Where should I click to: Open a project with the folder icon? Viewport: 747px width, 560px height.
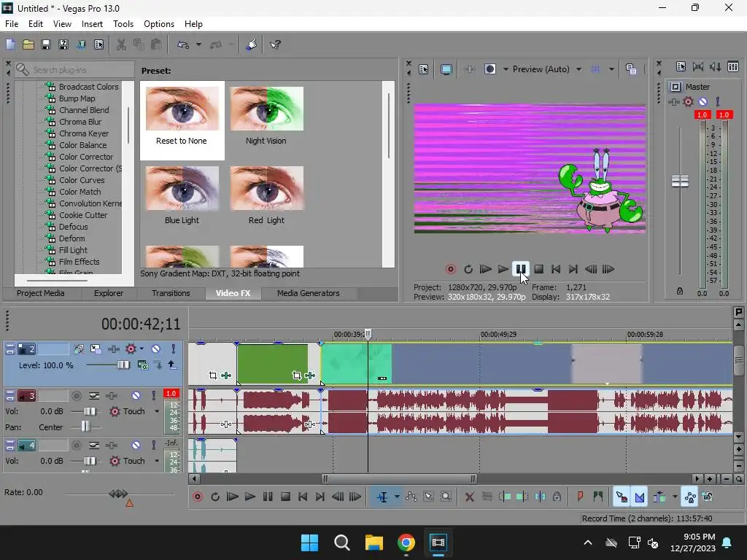[x=28, y=44]
